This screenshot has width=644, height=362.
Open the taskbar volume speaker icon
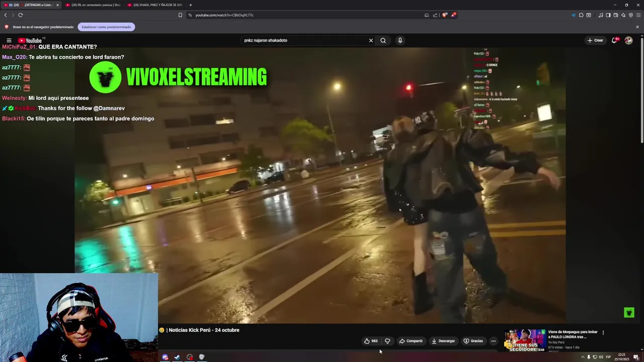[x=601, y=357]
